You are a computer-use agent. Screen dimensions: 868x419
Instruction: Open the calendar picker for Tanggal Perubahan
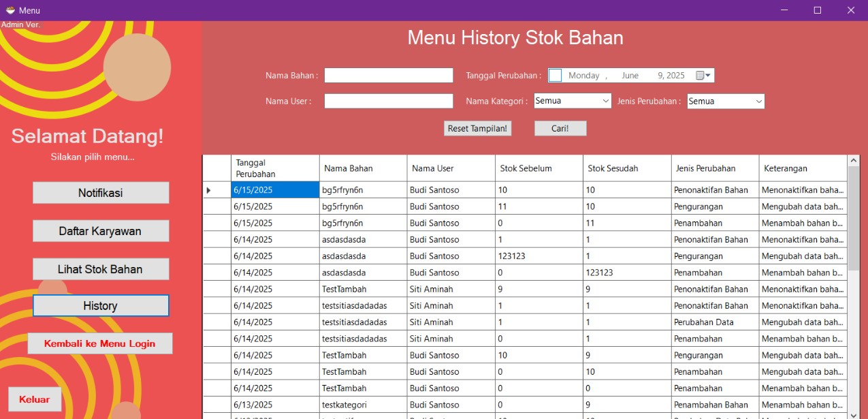tap(704, 76)
